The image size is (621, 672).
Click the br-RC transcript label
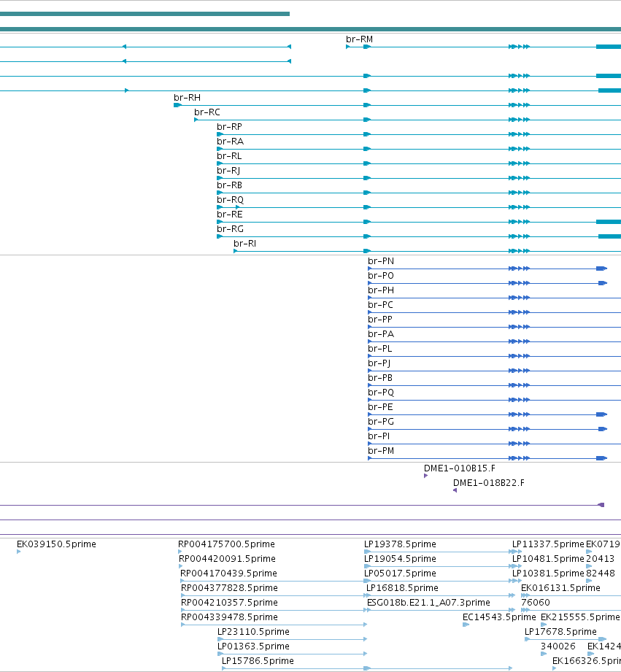coord(207,112)
